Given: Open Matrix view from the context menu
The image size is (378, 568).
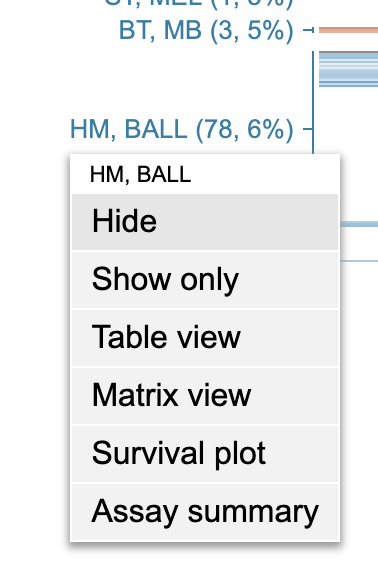Looking at the screenshot, I should [205, 396].
